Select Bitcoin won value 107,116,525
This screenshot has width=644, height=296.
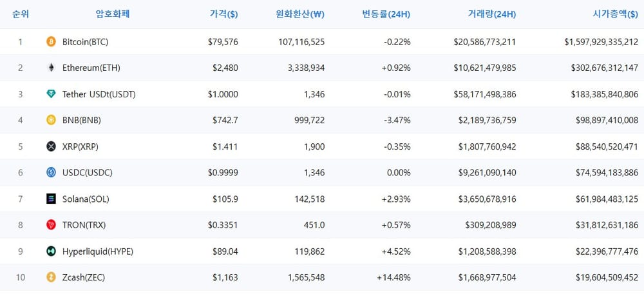(x=302, y=42)
